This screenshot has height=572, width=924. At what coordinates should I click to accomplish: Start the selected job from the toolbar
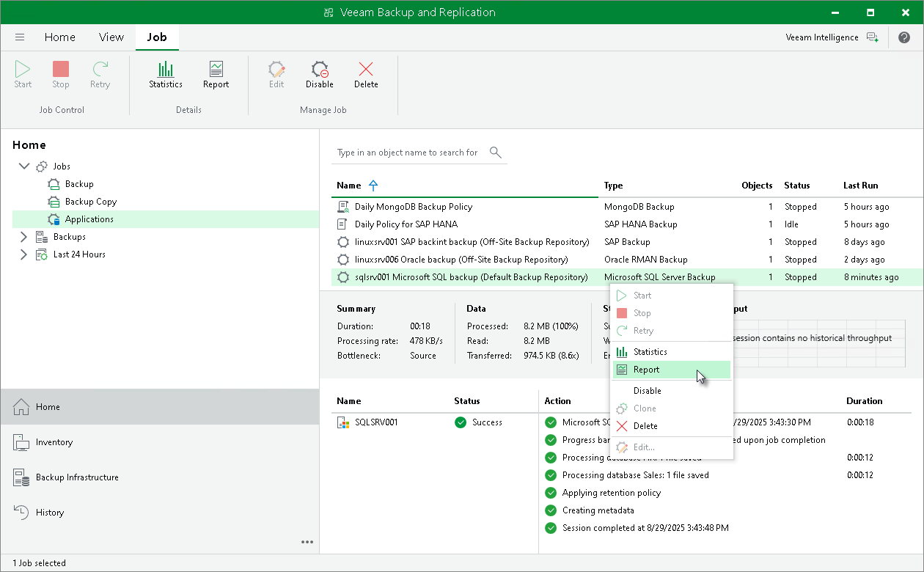[22, 73]
